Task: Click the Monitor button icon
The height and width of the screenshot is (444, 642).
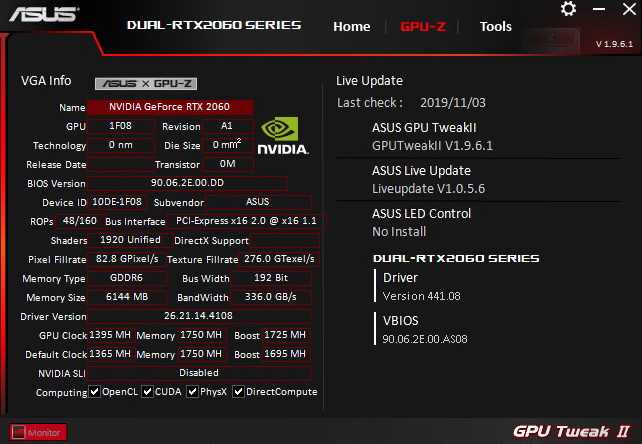Action: coord(18,432)
